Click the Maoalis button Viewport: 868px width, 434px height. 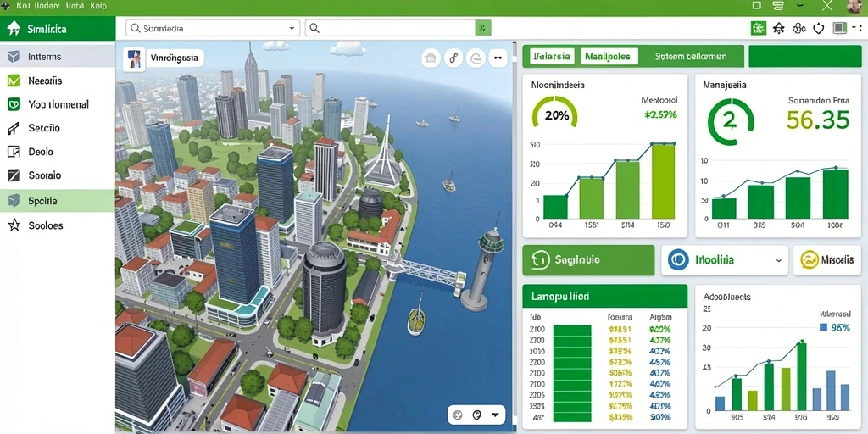(827, 259)
